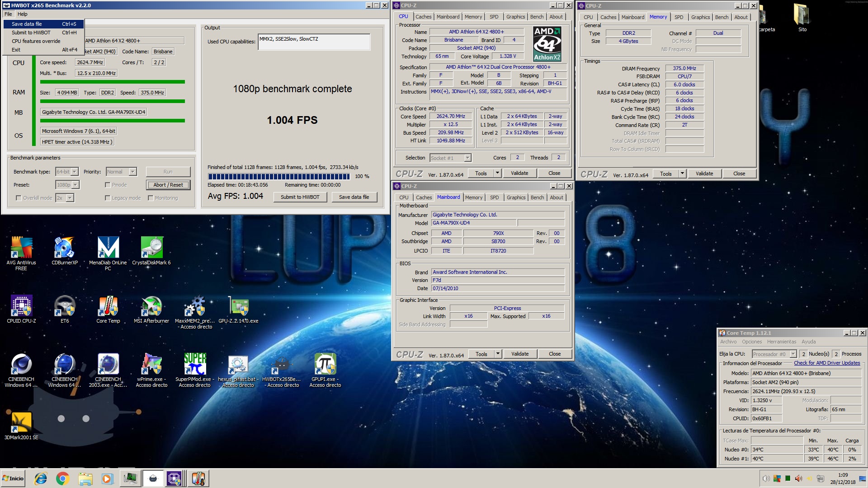Expand Tools arrow in CPU-Z CPU window
868x488 pixels.
tap(497, 173)
